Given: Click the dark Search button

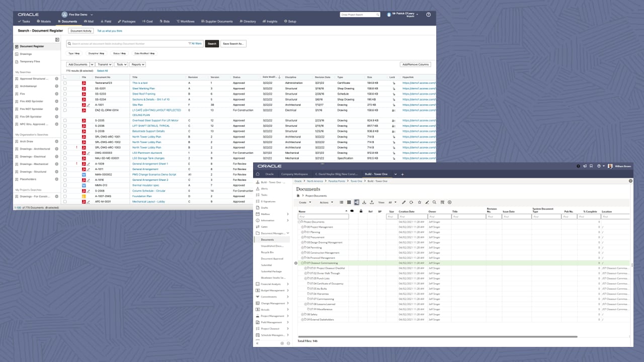Looking at the screenshot, I should tap(212, 44).
